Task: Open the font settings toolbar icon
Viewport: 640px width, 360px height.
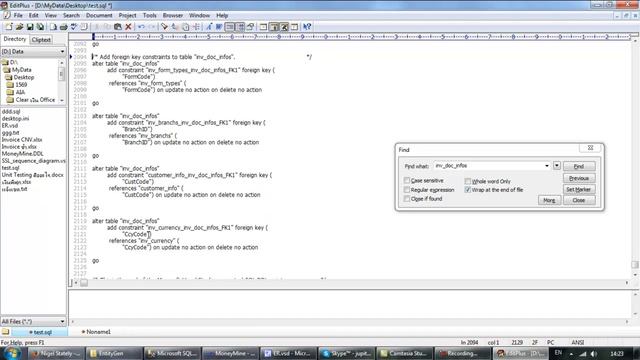Action: 209,27
